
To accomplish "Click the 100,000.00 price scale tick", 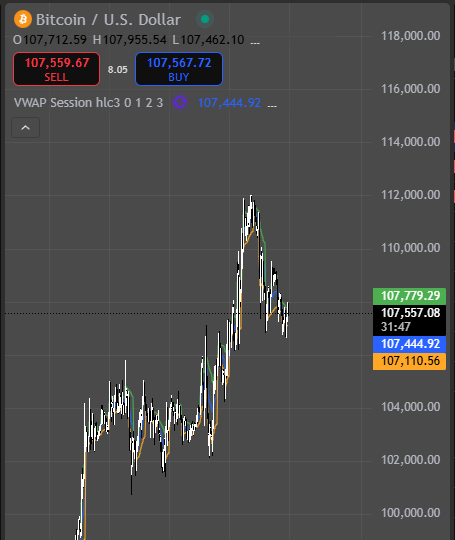I will click(411, 513).
